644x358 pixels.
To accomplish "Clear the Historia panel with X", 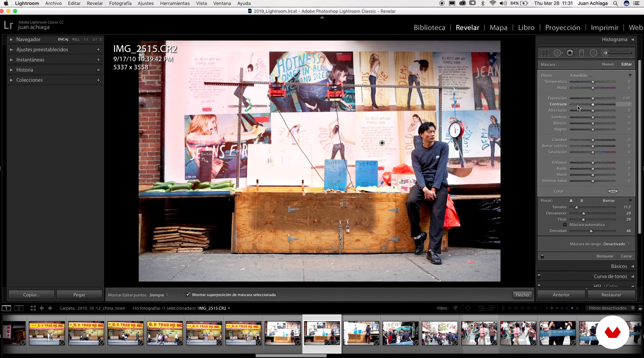I will click(98, 70).
